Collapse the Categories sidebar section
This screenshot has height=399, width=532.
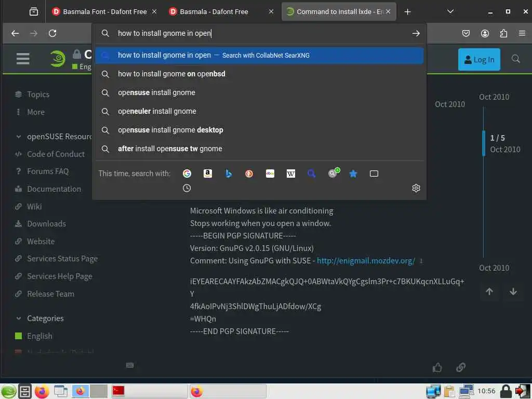tap(19, 318)
